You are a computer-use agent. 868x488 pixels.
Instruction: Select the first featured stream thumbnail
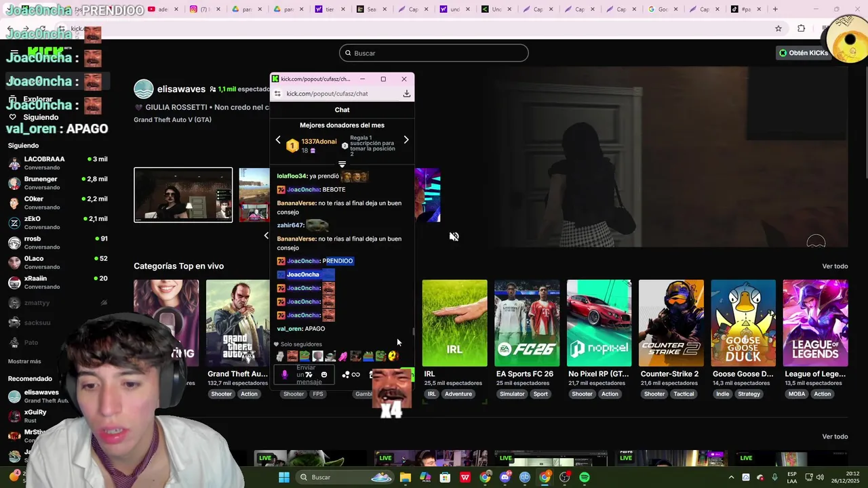tap(183, 195)
